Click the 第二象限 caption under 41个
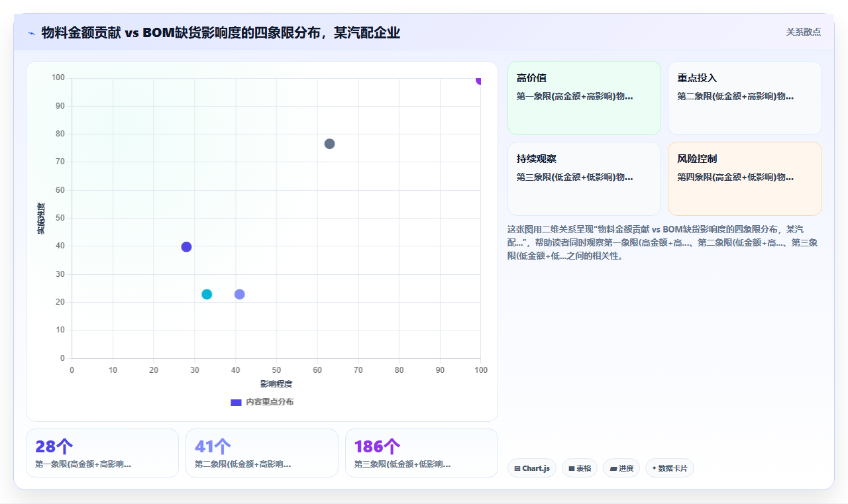The width and height of the screenshot is (848, 504). tap(243, 464)
